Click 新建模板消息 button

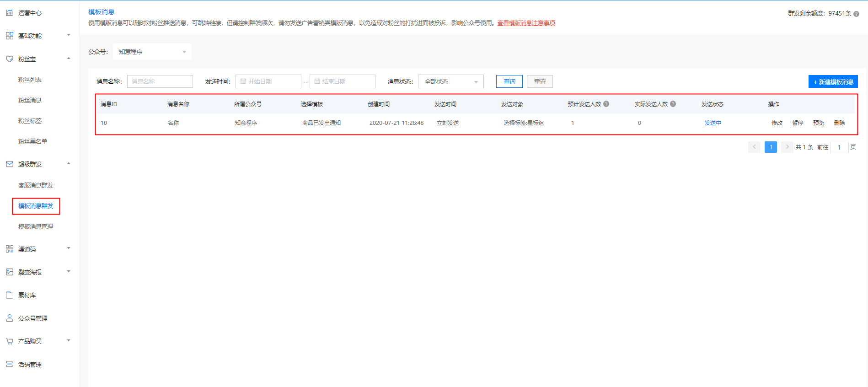833,81
